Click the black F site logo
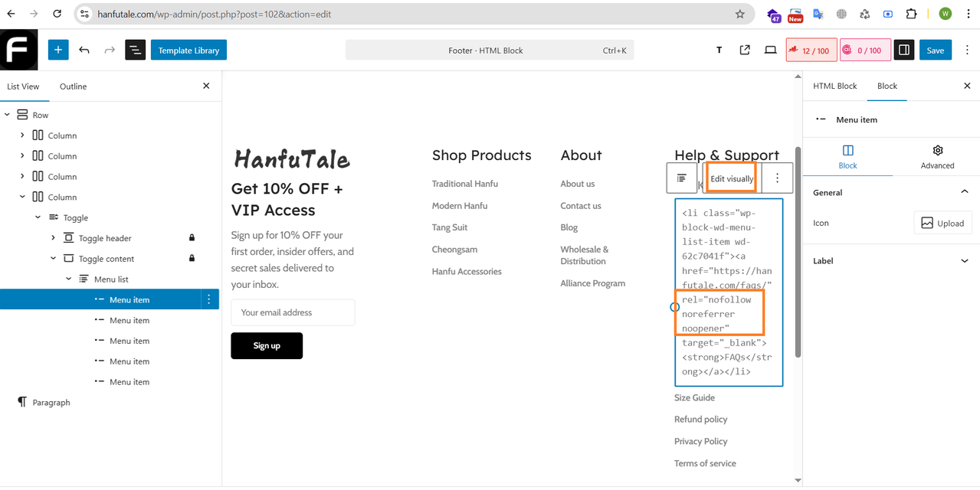 [18, 50]
